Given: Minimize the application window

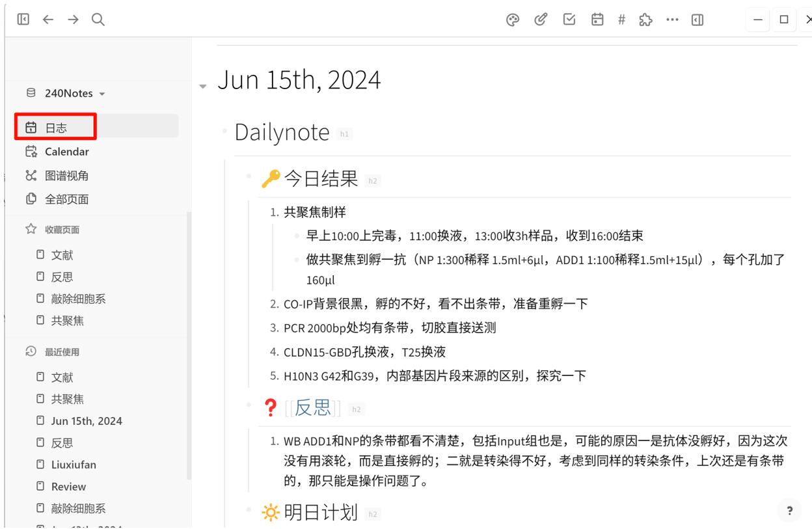Looking at the screenshot, I should click(759, 20).
